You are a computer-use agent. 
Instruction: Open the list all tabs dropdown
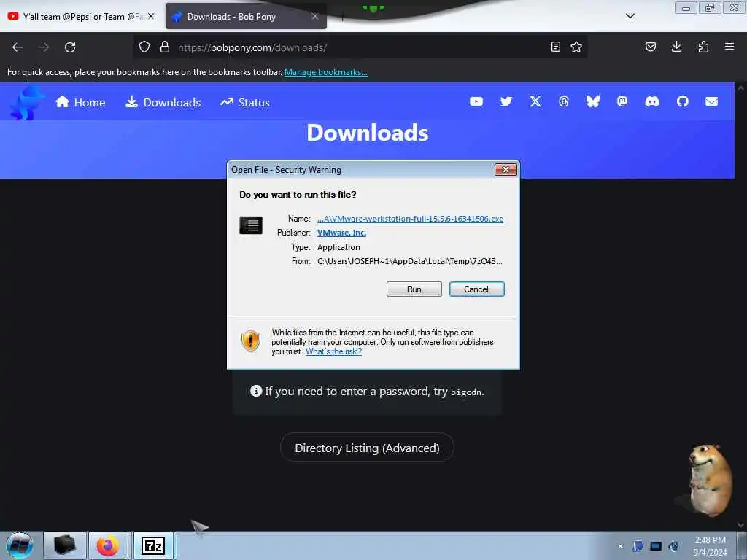[630, 16]
